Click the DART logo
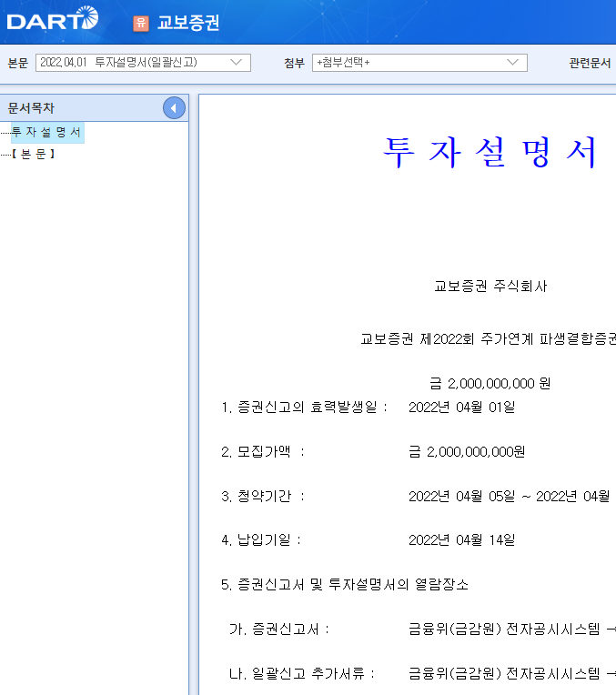The height and width of the screenshot is (695, 616). pyautogui.click(x=53, y=18)
